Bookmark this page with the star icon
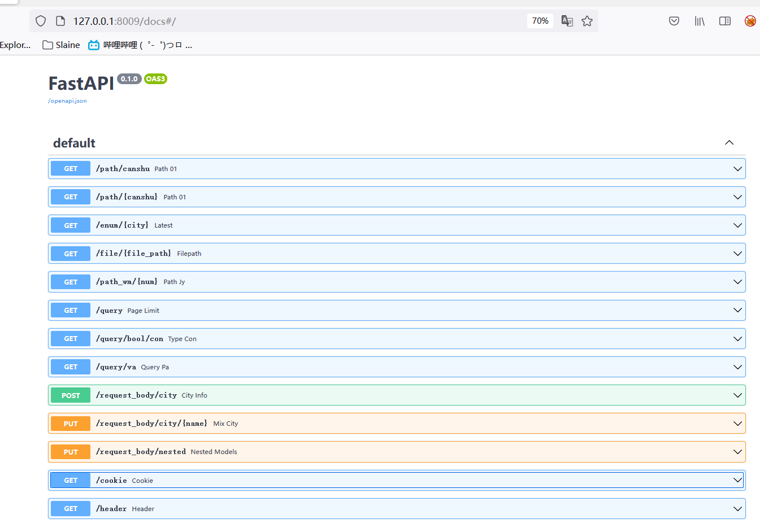 587,21
